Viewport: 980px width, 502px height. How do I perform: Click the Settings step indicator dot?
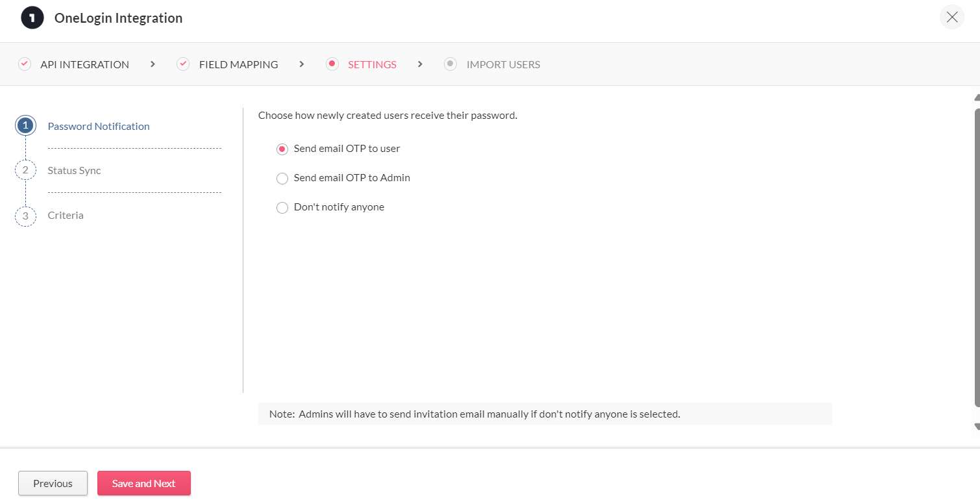pos(332,64)
